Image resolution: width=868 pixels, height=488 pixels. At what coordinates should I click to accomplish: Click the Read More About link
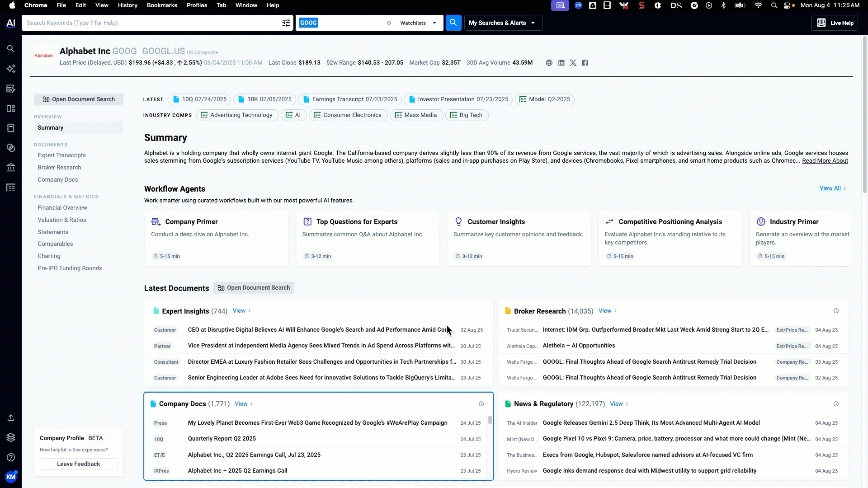point(825,161)
